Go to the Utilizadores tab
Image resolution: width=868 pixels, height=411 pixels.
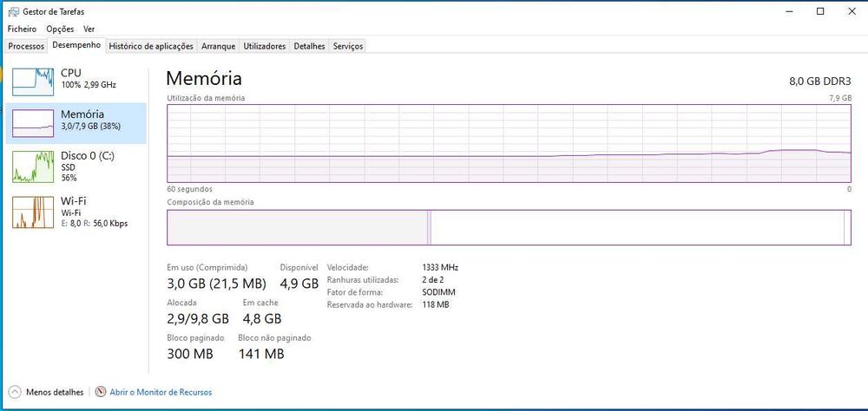[x=265, y=46]
